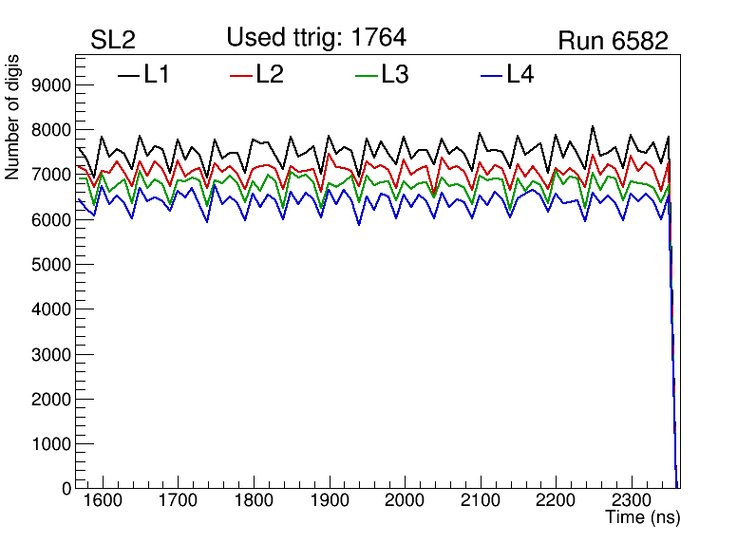Screen dimensions: 756x543
Task: Click the black L1 legend line
Action: pos(128,75)
